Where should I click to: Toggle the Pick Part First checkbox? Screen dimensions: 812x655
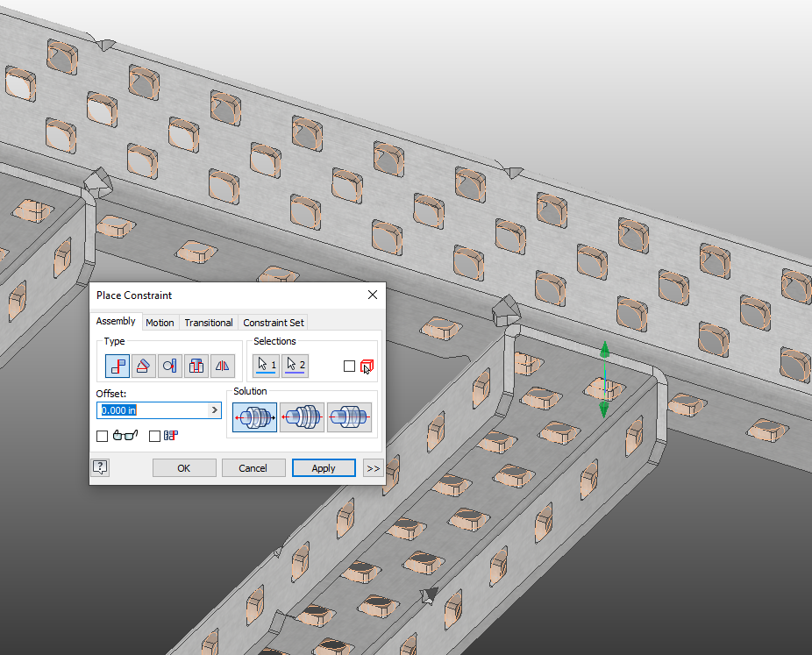point(350,366)
